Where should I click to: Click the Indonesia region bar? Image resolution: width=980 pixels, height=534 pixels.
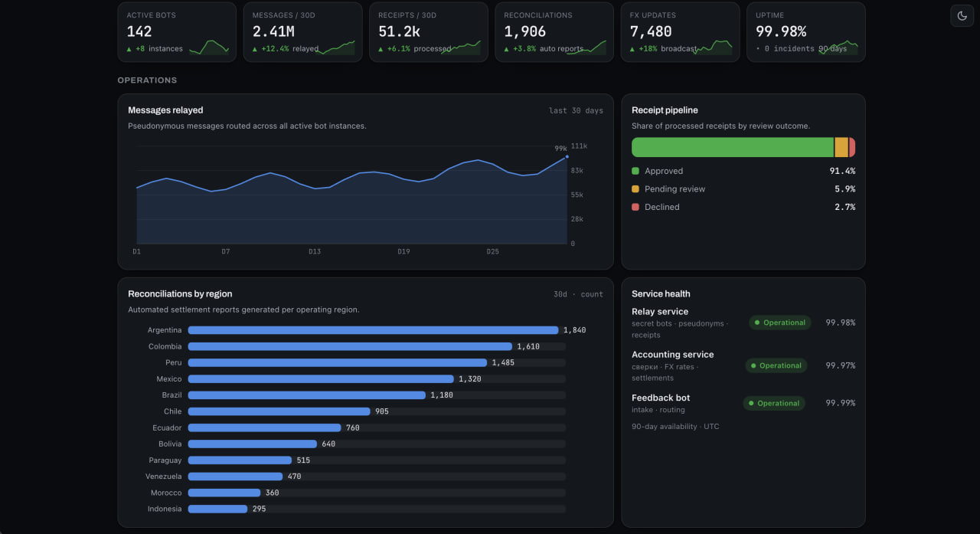pos(217,509)
